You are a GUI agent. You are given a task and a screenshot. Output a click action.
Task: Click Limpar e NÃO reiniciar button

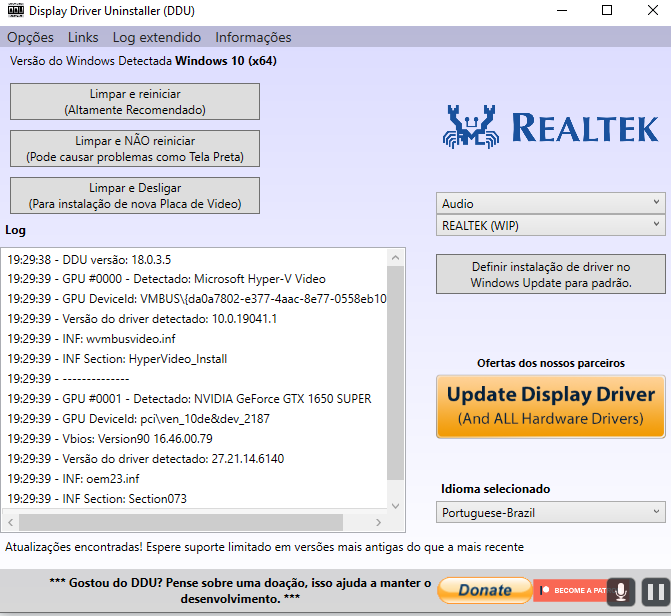(135, 149)
